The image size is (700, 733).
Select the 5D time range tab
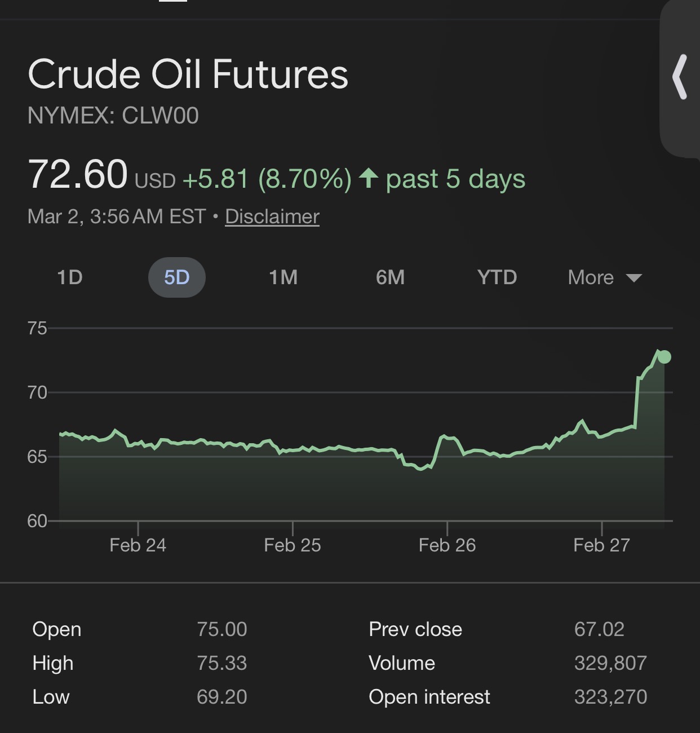pyautogui.click(x=176, y=277)
